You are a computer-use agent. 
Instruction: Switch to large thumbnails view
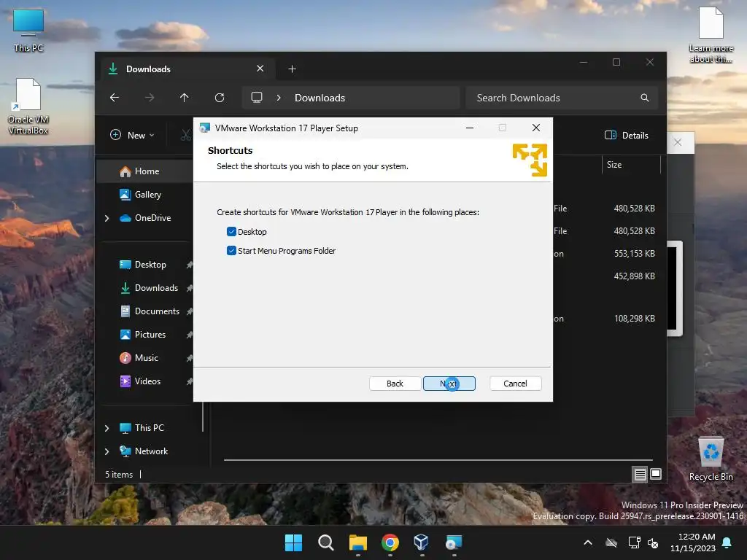(x=656, y=474)
